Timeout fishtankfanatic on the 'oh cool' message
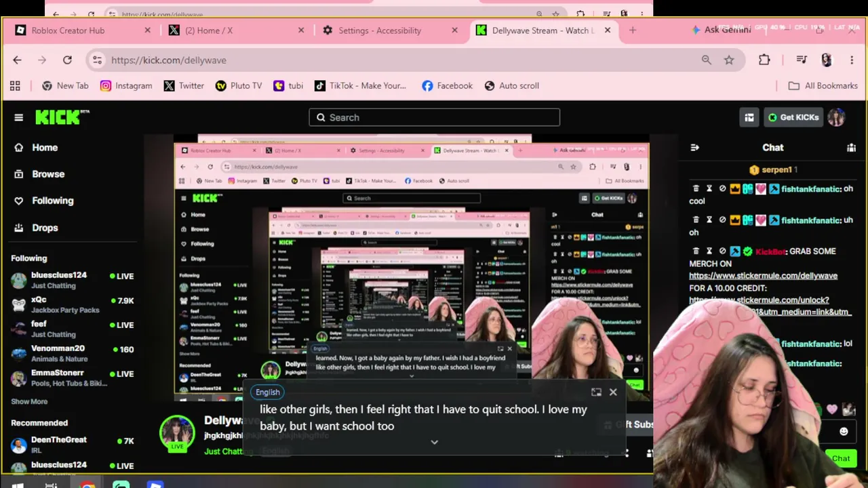 click(x=709, y=188)
